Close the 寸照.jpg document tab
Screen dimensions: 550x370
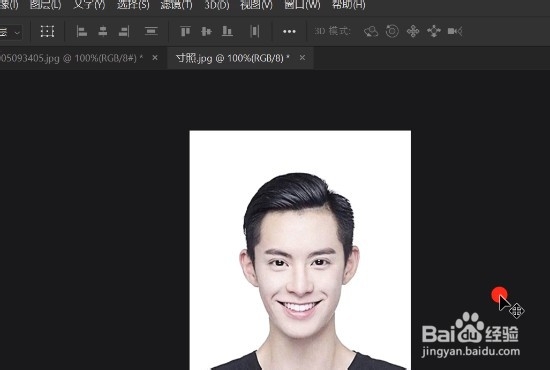pyautogui.click(x=302, y=58)
